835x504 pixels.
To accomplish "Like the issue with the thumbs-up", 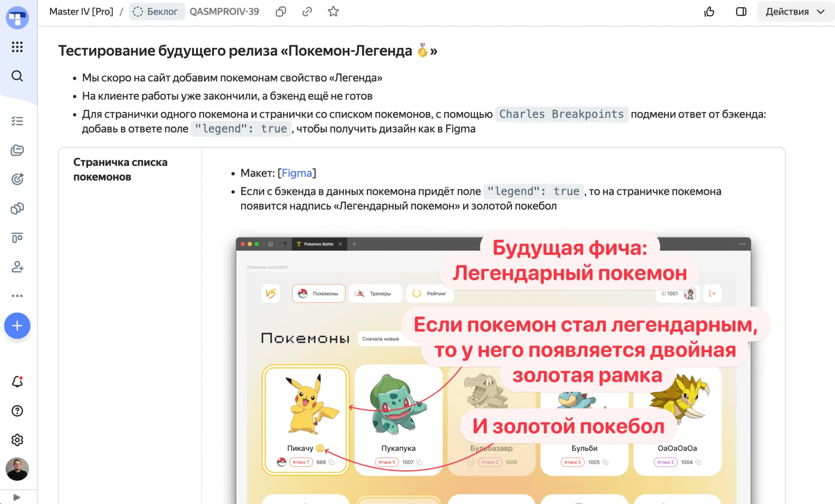I will coord(709,11).
